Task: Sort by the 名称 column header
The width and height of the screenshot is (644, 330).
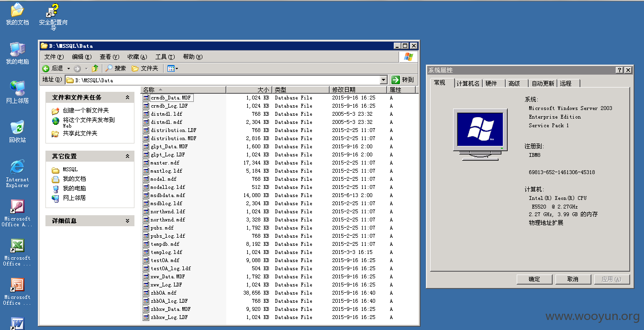Action: [184, 89]
